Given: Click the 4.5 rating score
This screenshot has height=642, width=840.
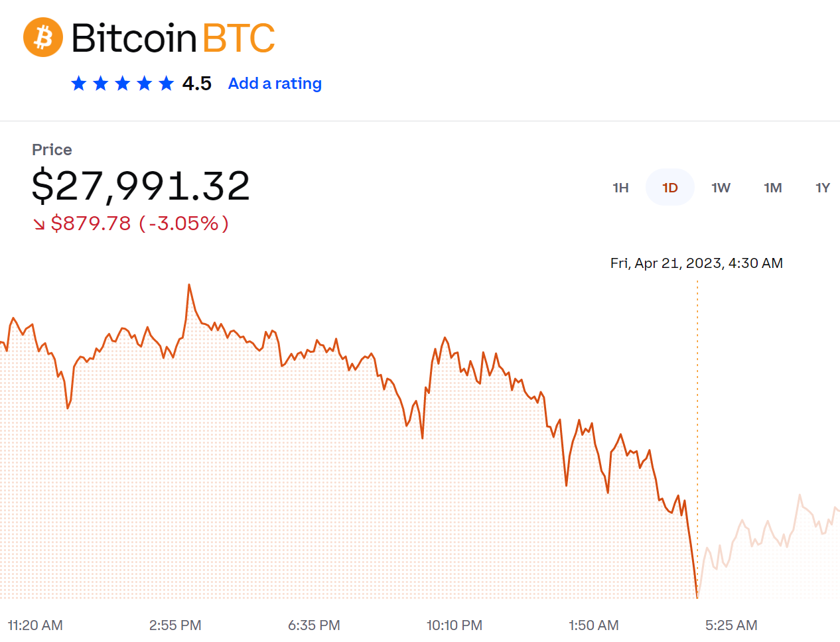Looking at the screenshot, I should 197,84.
